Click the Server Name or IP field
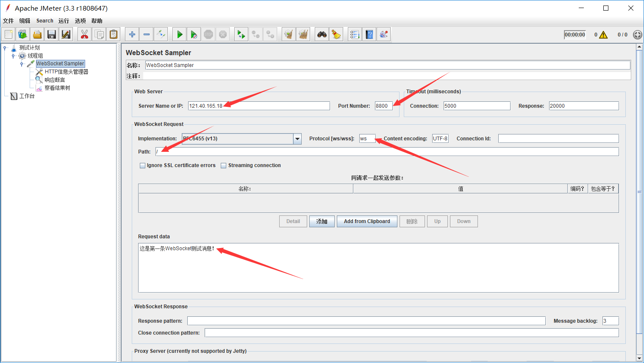644x363 pixels. click(x=259, y=106)
